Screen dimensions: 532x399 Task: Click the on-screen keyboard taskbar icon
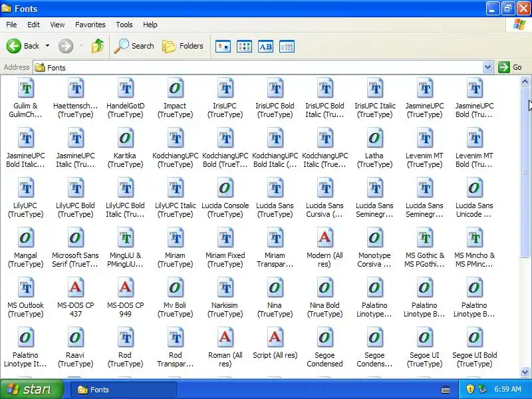446,390
